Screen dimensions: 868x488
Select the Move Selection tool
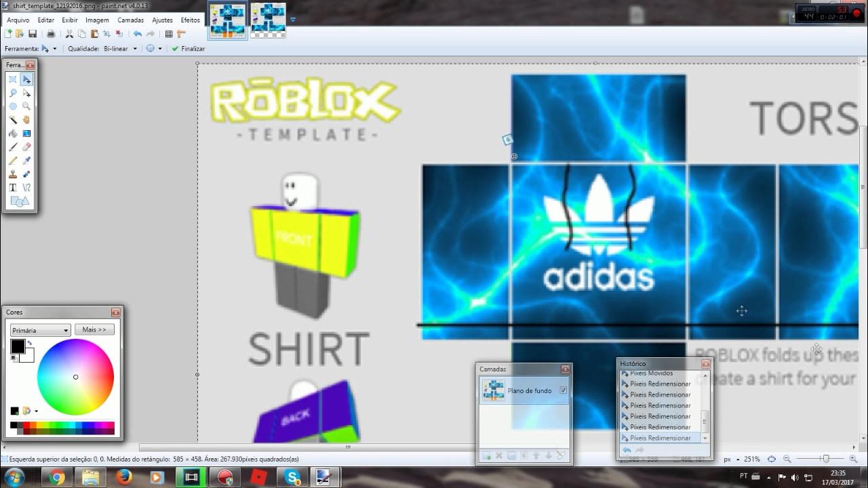click(x=26, y=93)
